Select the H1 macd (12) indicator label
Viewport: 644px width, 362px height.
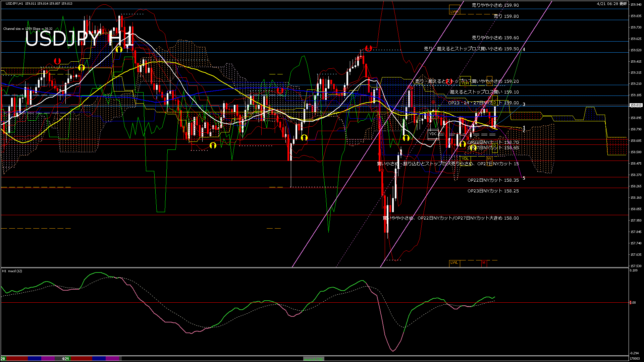click(12, 271)
